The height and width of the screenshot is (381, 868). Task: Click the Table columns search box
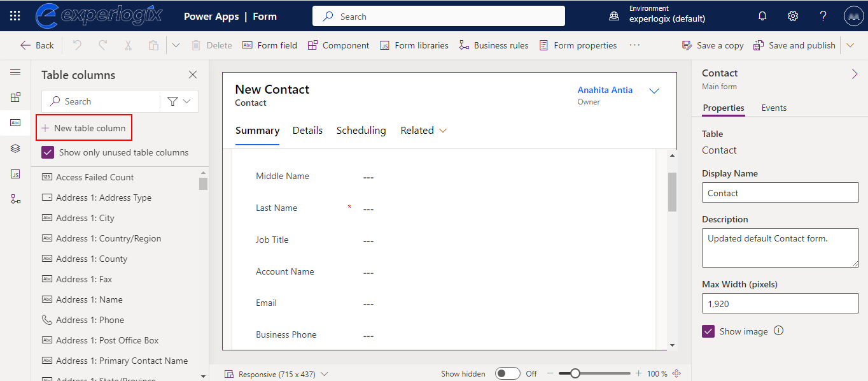(x=101, y=101)
